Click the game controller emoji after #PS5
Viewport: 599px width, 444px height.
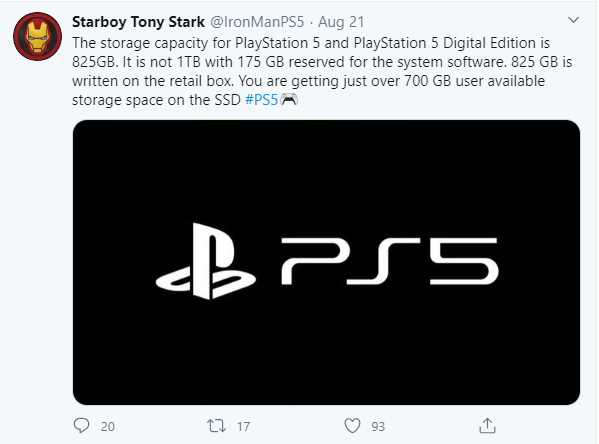289,100
